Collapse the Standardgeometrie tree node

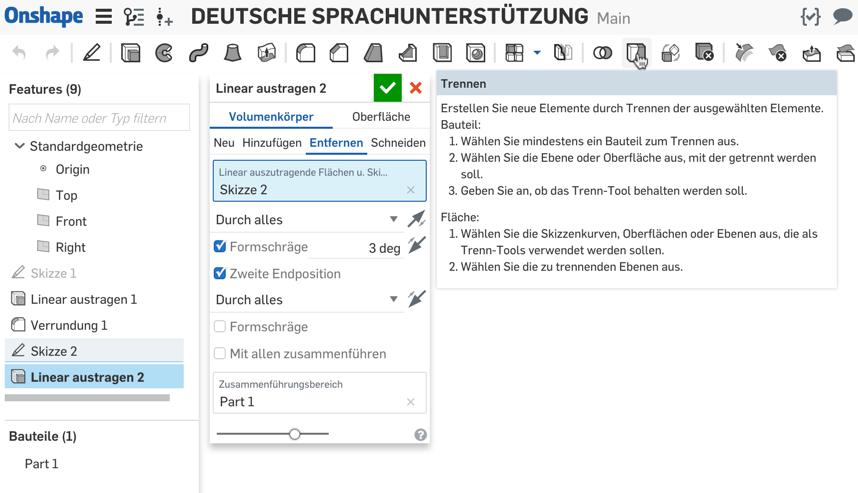(x=19, y=146)
